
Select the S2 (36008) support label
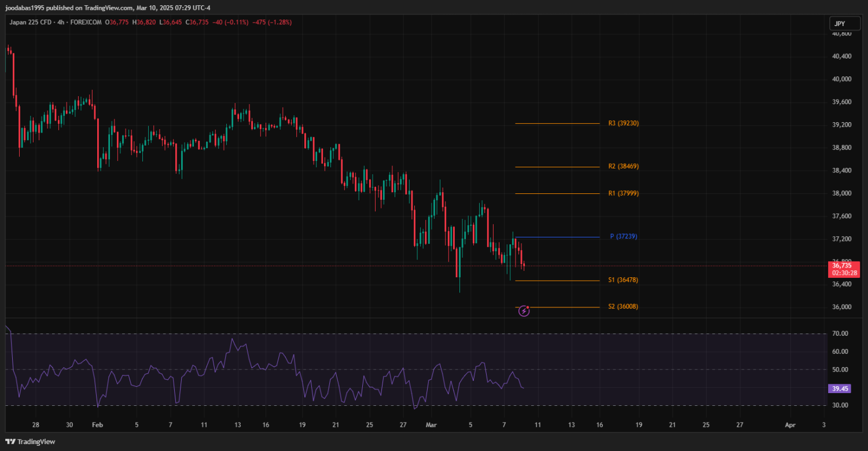point(623,307)
